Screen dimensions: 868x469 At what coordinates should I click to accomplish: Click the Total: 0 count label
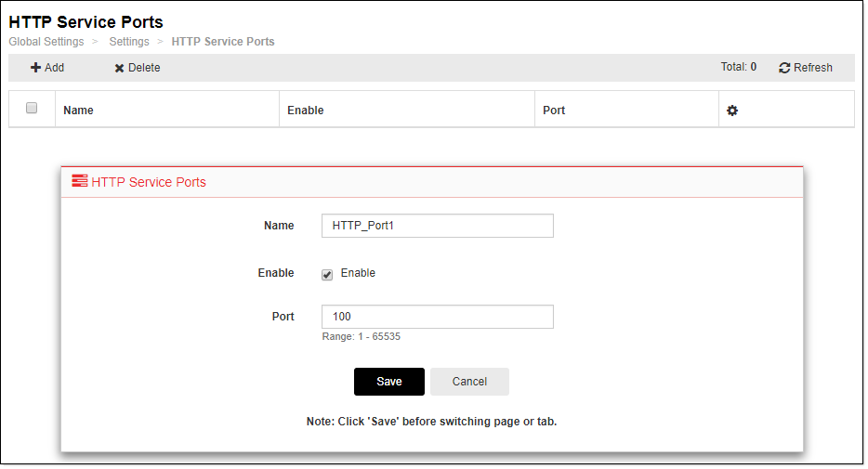[739, 67]
